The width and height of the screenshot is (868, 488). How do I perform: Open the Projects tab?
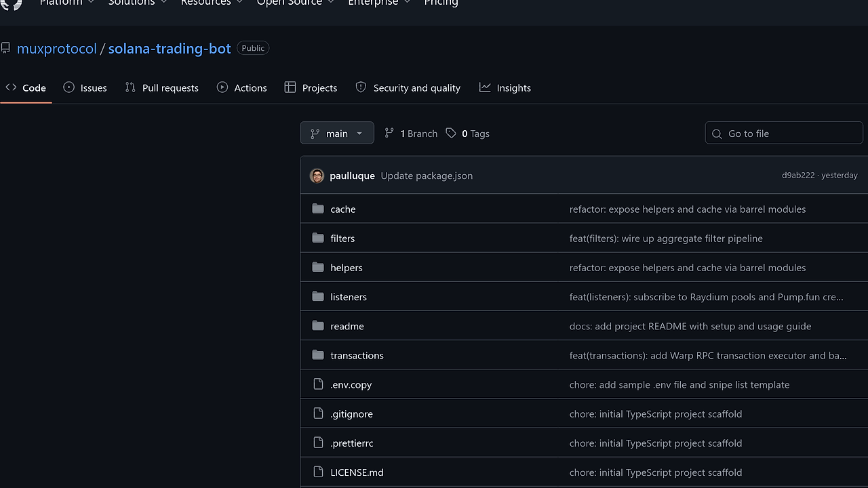[311, 88]
